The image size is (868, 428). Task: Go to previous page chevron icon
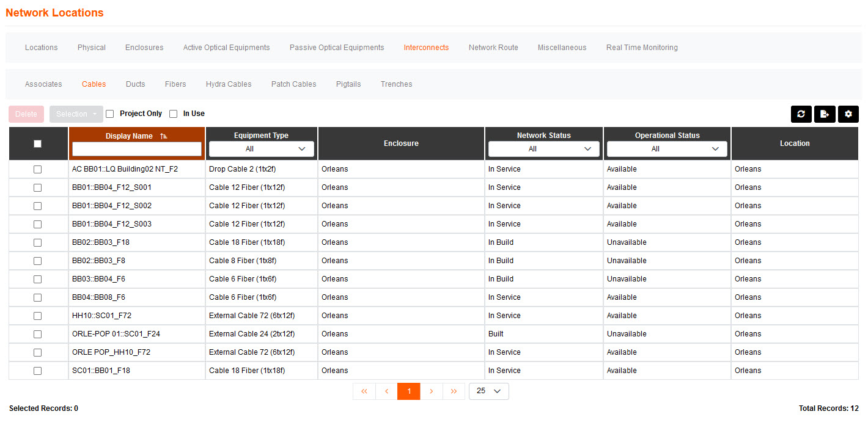(386, 391)
